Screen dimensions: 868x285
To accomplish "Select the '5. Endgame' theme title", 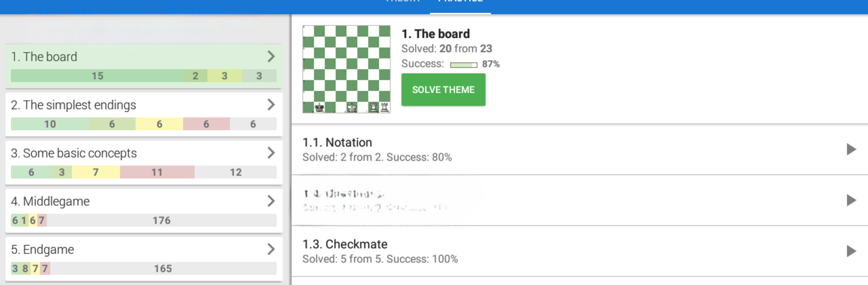I will point(42,250).
